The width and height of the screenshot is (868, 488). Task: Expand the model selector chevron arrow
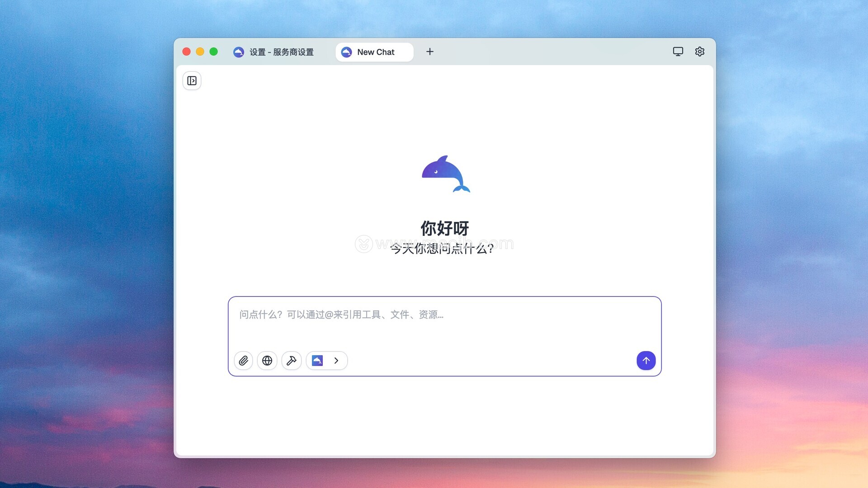click(336, 361)
